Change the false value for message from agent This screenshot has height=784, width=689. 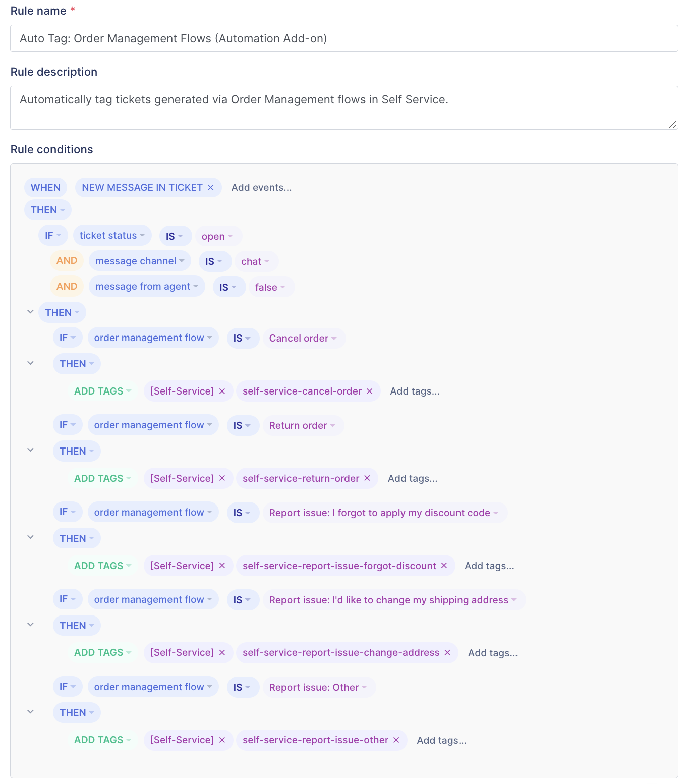tap(271, 287)
